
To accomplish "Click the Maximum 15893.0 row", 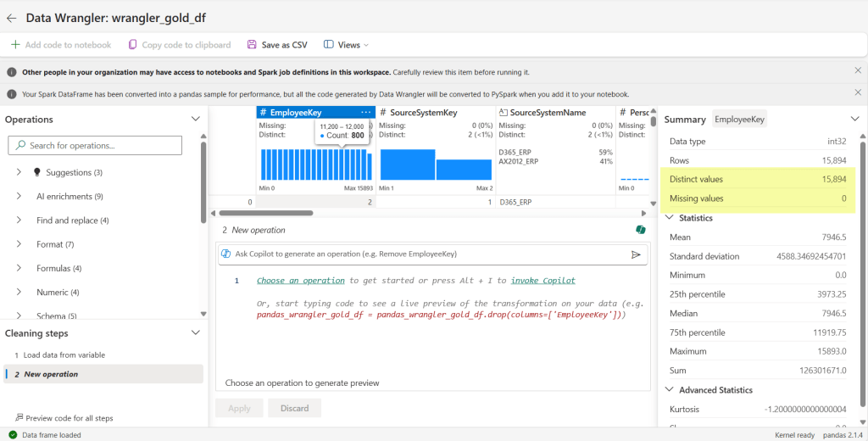I will (758, 351).
